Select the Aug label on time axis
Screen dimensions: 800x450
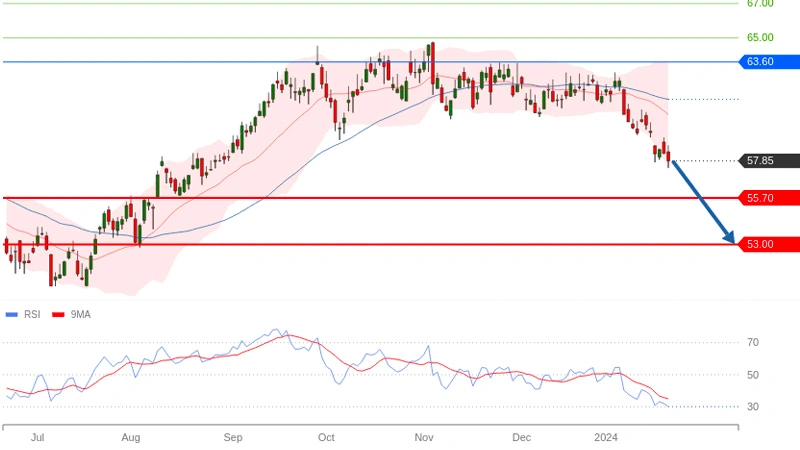130,438
